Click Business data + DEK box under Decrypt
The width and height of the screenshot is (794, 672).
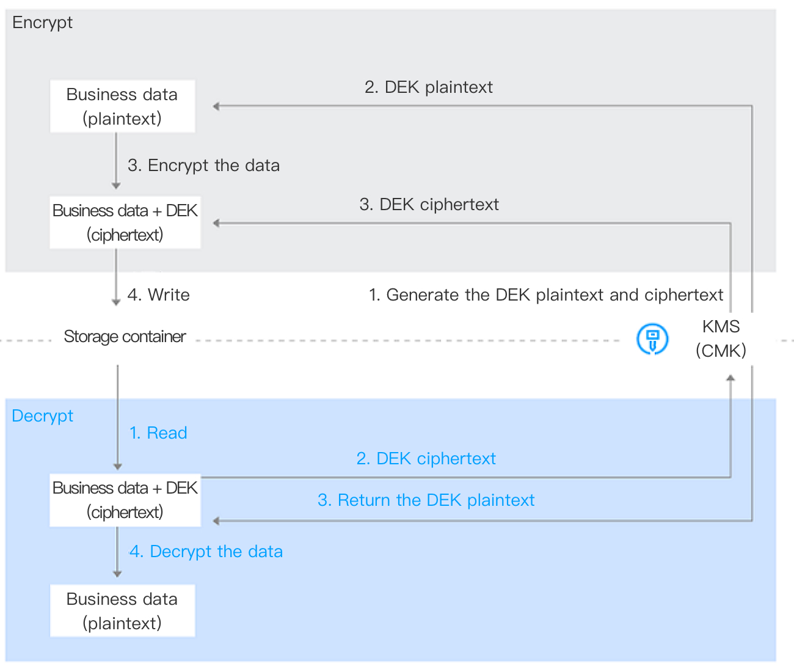tap(125, 500)
